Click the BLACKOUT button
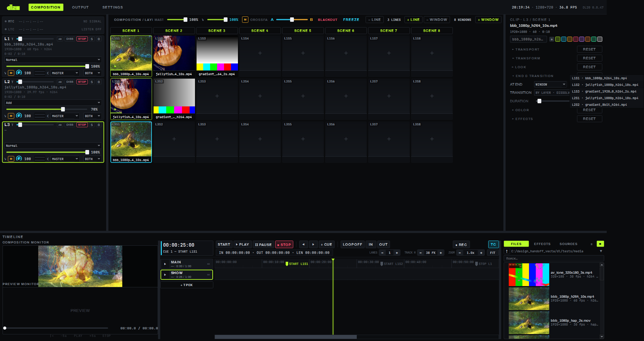644x341 pixels. (x=327, y=20)
